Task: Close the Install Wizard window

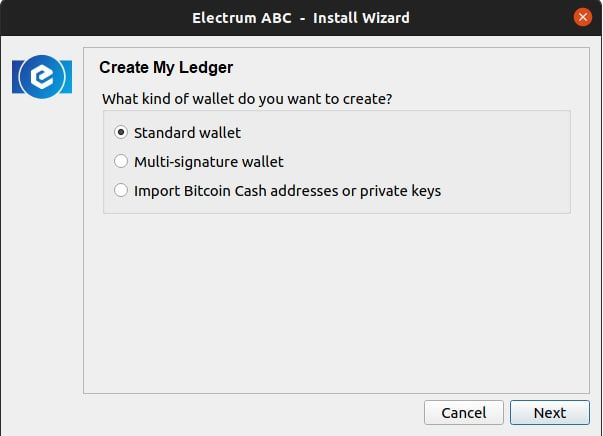Action: click(582, 17)
